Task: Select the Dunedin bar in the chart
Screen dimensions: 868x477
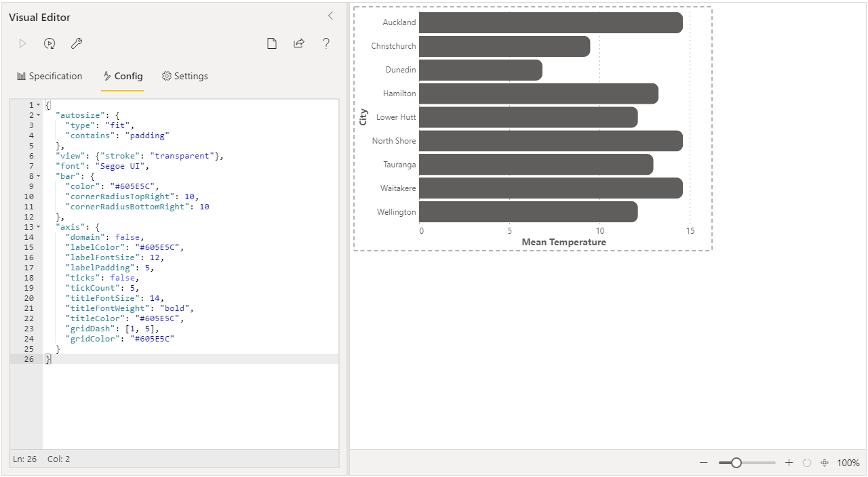Action: 481,70
